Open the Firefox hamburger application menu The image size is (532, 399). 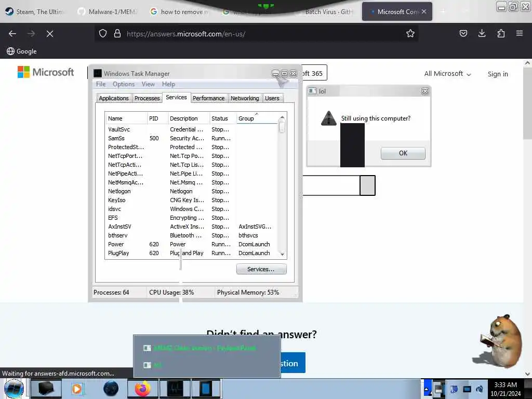tap(520, 33)
